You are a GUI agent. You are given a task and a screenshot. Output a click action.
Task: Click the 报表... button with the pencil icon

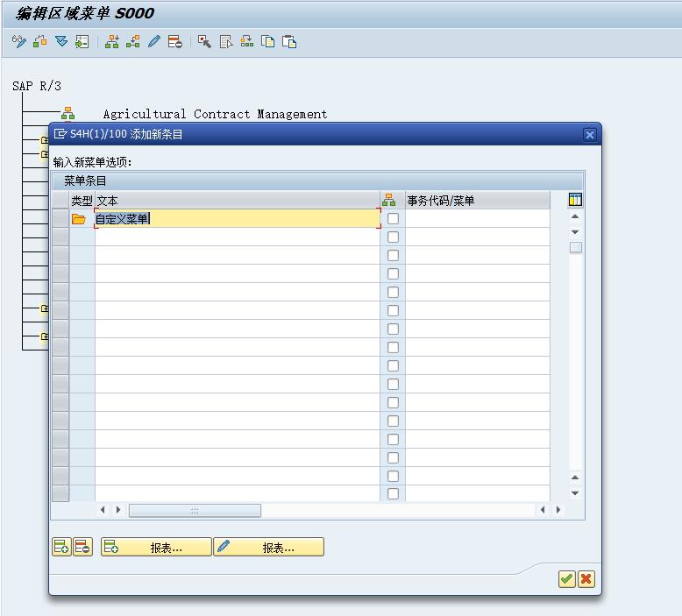(268, 547)
